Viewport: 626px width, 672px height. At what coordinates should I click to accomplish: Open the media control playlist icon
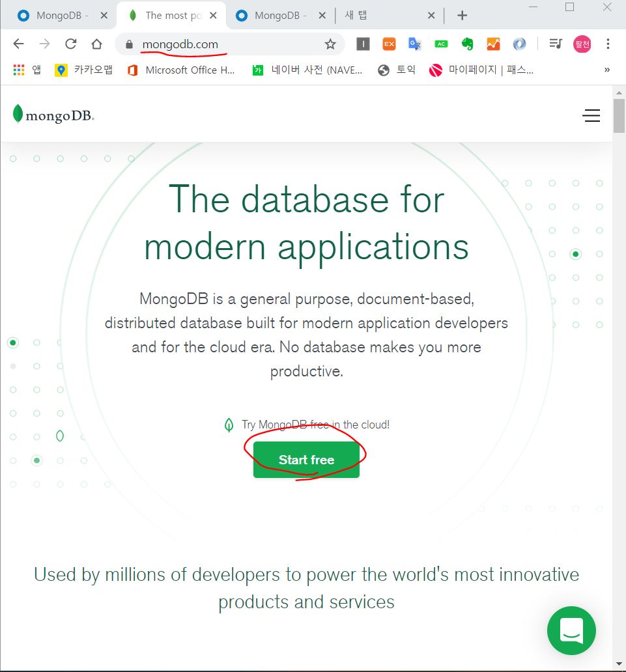[556, 44]
